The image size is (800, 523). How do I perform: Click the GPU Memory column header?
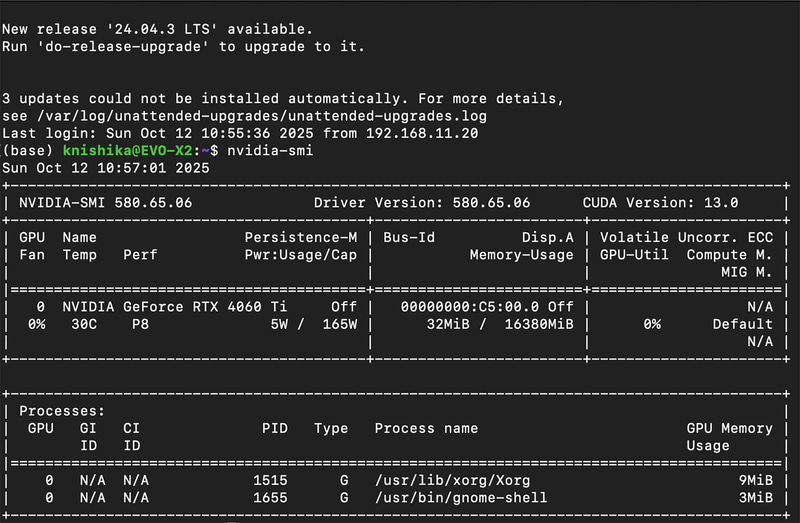pyautogui.click(x=730, y=428)
